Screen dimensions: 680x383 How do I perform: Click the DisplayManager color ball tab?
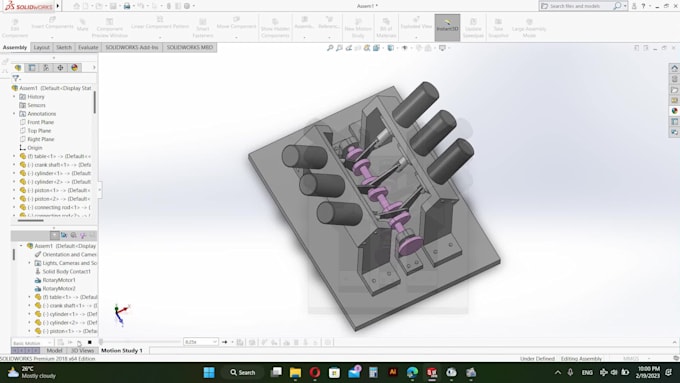(x=75, y=68)
